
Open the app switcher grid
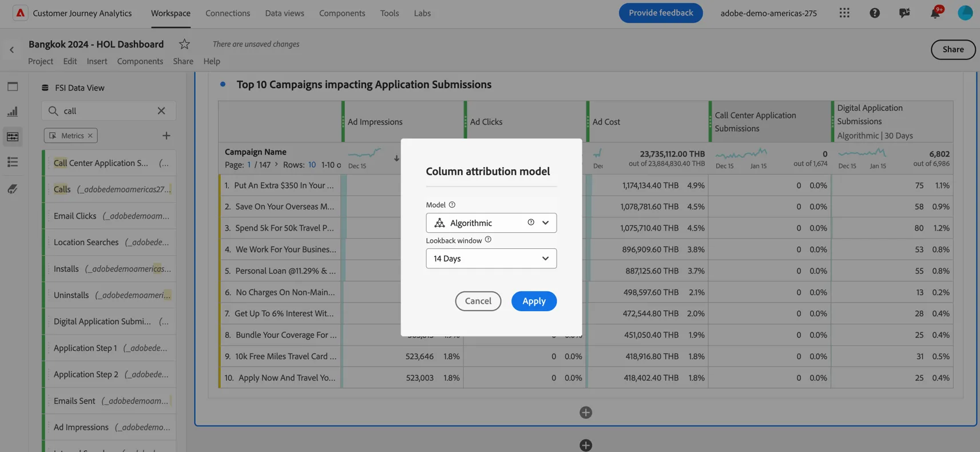[844, 13]
